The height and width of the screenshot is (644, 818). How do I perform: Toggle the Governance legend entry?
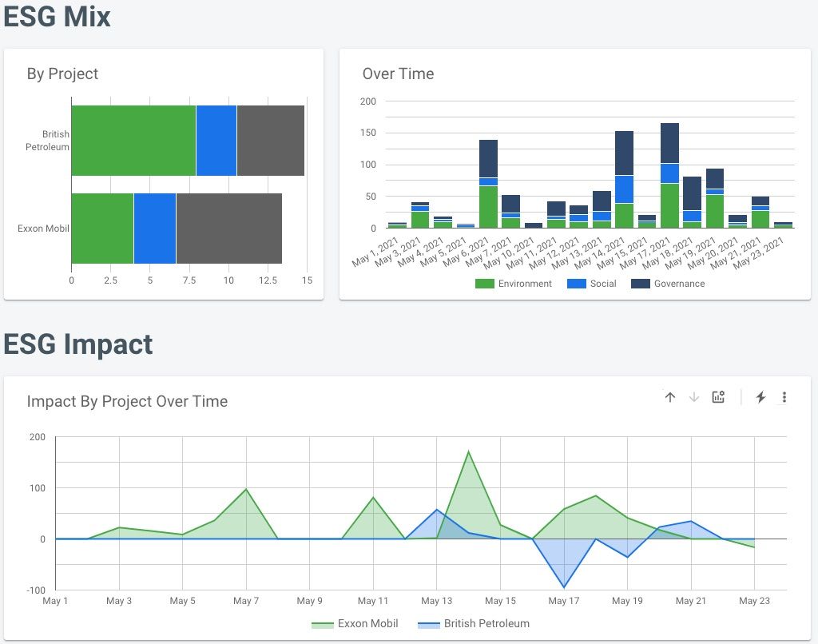(x=669, y=284)
